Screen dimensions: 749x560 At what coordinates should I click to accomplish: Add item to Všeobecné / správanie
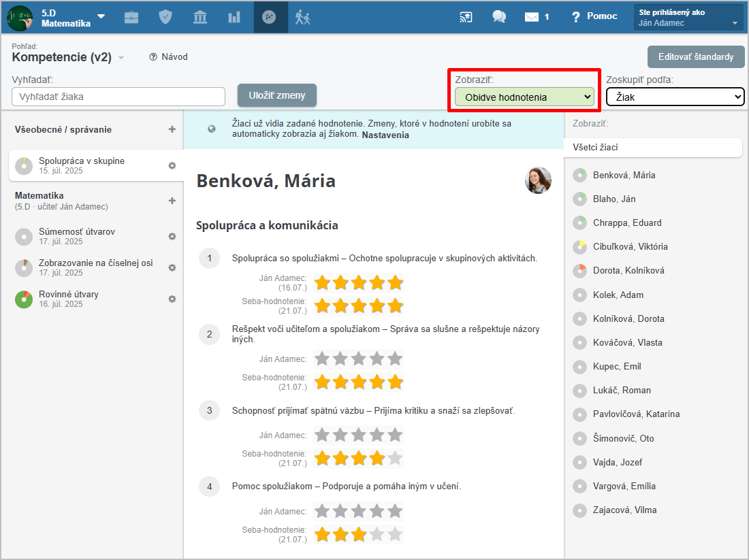172,129
